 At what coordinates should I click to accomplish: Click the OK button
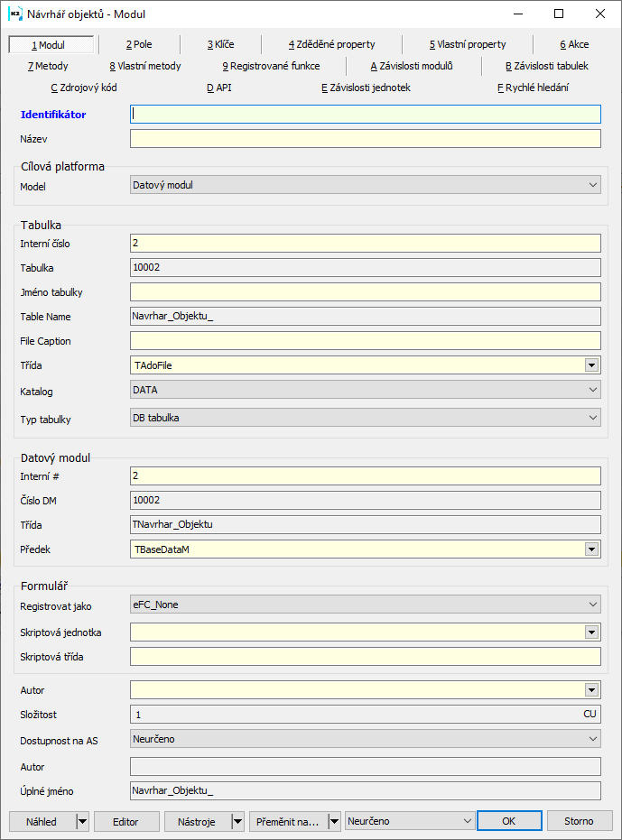508,821
